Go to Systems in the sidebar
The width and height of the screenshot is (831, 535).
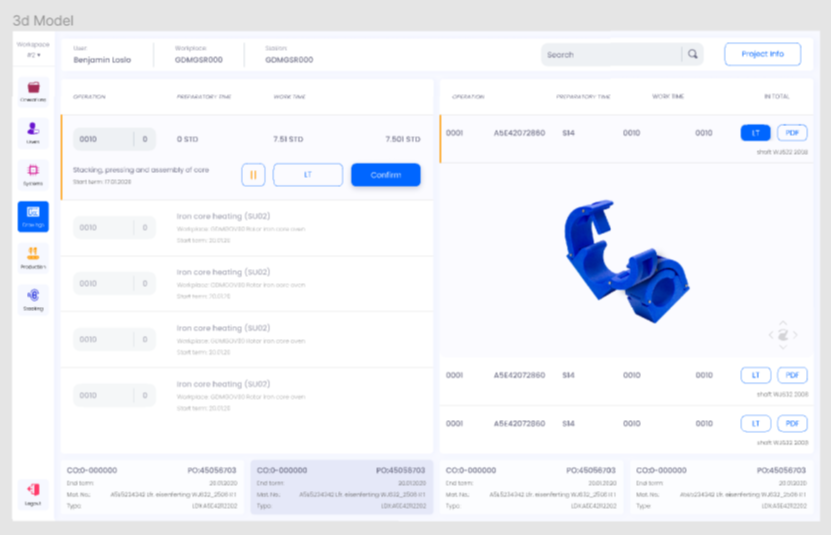33,175
